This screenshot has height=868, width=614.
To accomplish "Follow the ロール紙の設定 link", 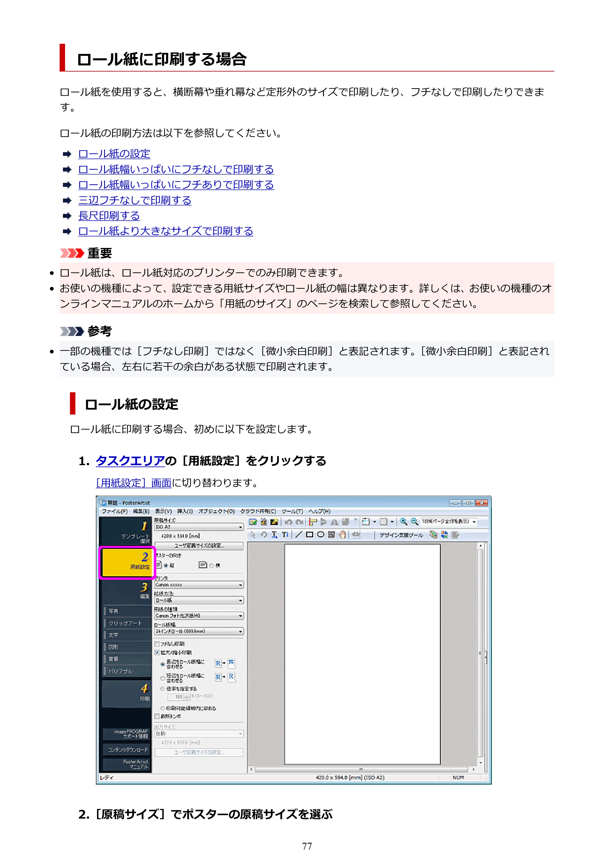I will 114,153.
